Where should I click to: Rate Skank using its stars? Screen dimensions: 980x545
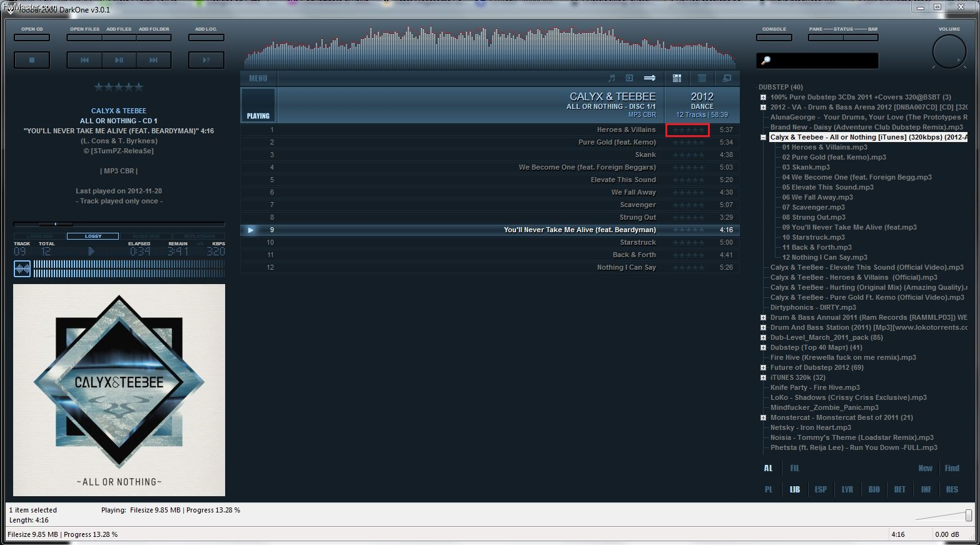point(688,155)
